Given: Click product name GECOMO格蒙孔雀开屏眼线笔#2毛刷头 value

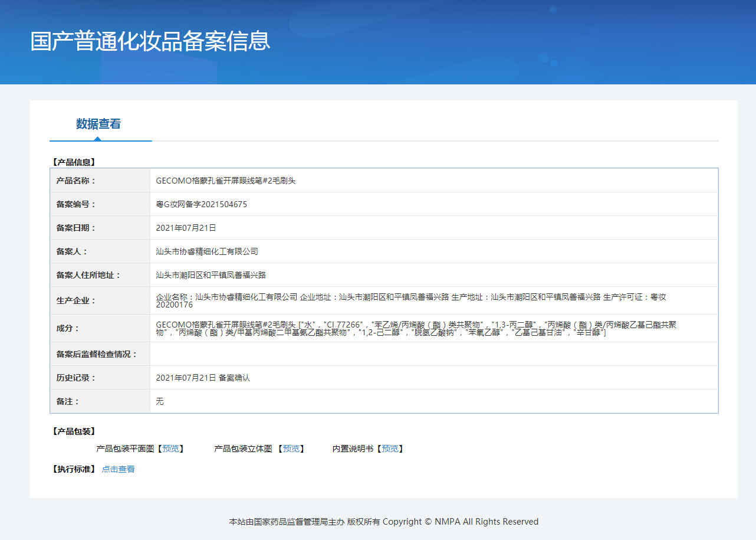Looking at the screenshot, I should click(226, 181).
